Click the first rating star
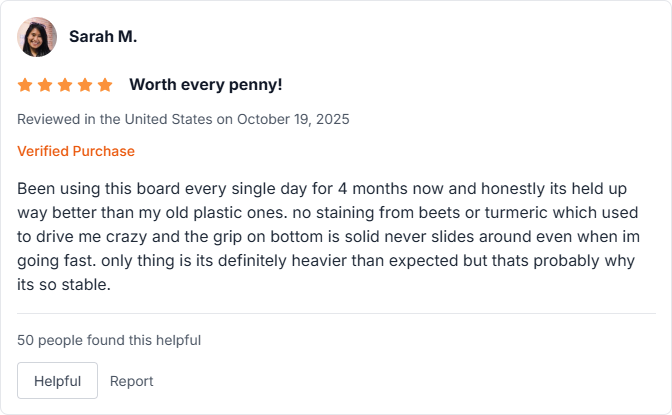 pos(25,85)
